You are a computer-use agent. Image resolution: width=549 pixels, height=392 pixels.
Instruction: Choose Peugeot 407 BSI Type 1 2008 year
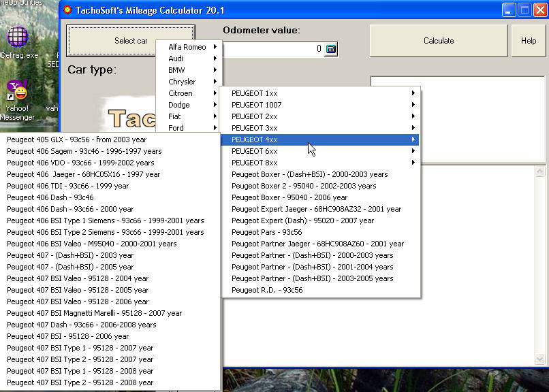(x=110, y=370)
